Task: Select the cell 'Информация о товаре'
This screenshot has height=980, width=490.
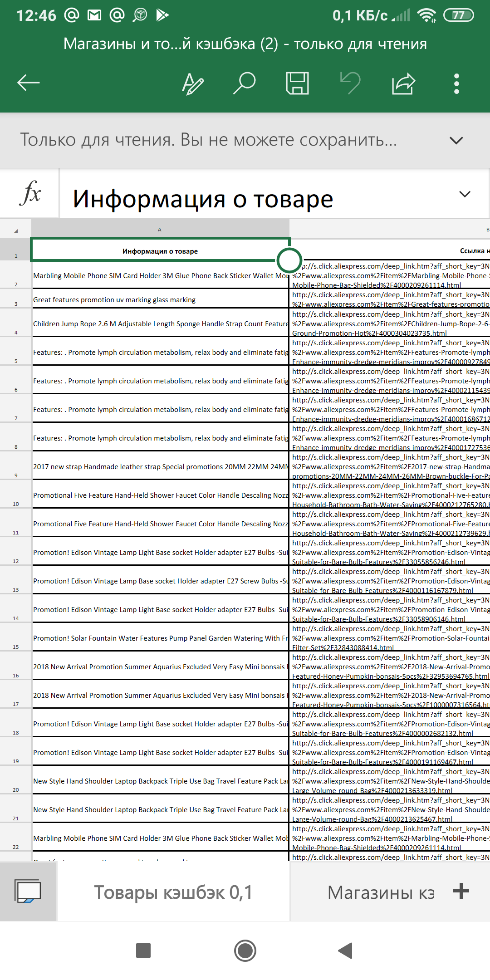Action: click(160, 250)
